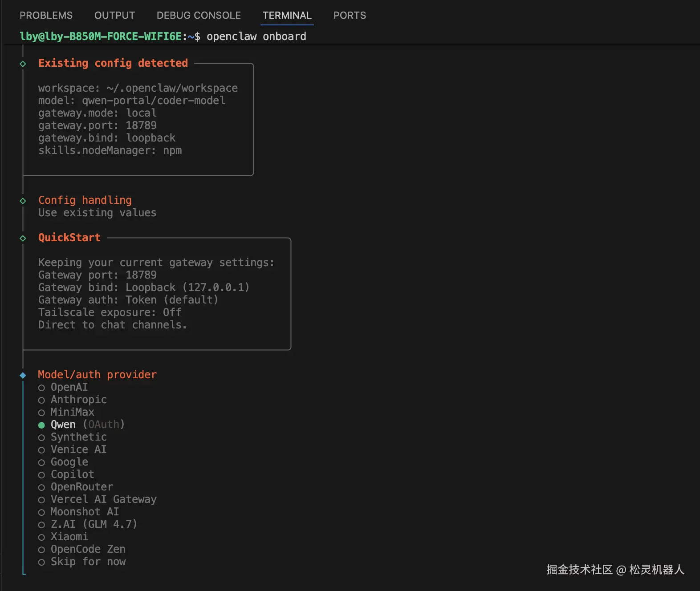The width and height of the screenshot is (700, 591).
Task: Click the 'gateway.mode: local' line
Action: point(98,113)
